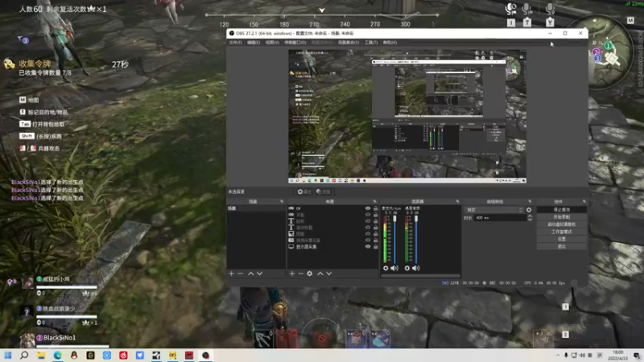Image resolution: width=644 pixels, height=362 pixels.
Task: Open the 编辑(E) menu in OBS
Action: pos(254,43)
